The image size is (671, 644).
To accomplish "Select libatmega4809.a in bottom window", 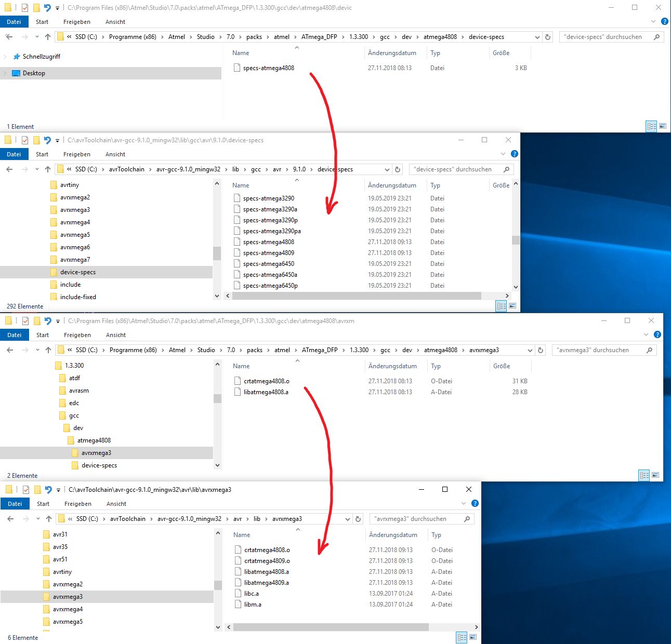I will [267, 583].
